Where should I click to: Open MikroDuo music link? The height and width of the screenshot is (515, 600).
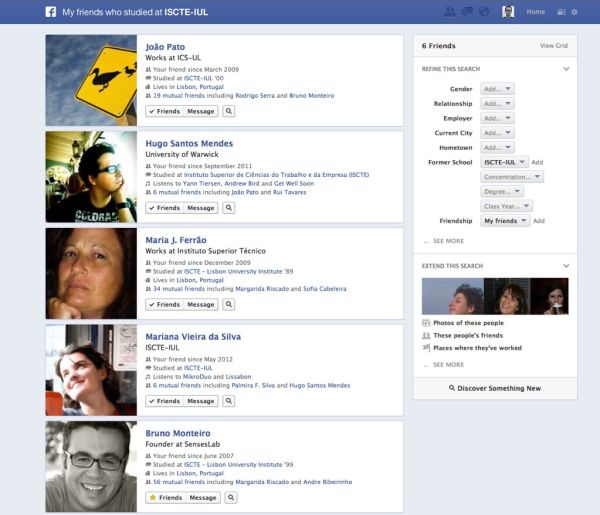pyautogui.click(x=197, y=377)
